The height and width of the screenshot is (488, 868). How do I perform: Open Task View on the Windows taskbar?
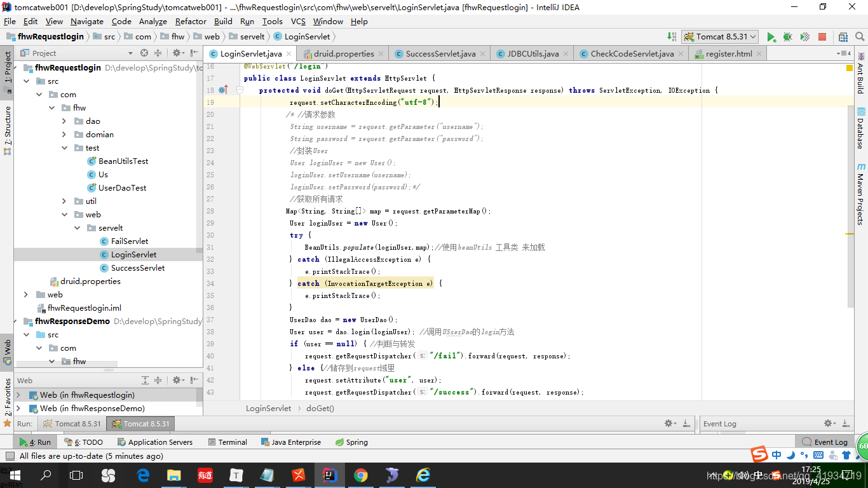[76, 475]
